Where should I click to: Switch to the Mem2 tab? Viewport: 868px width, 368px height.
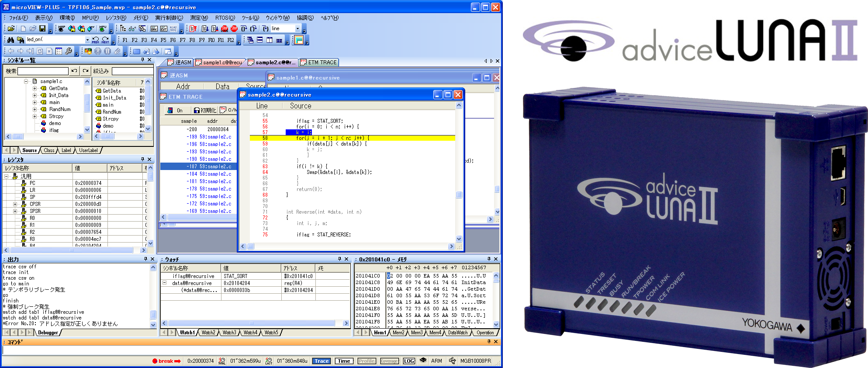click(x=398, y=333)
